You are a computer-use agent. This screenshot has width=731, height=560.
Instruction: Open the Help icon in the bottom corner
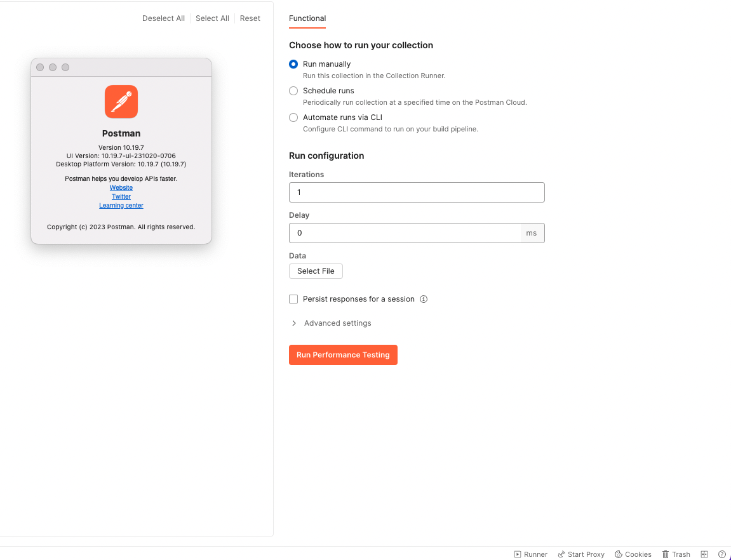click(x=721, y=554)
